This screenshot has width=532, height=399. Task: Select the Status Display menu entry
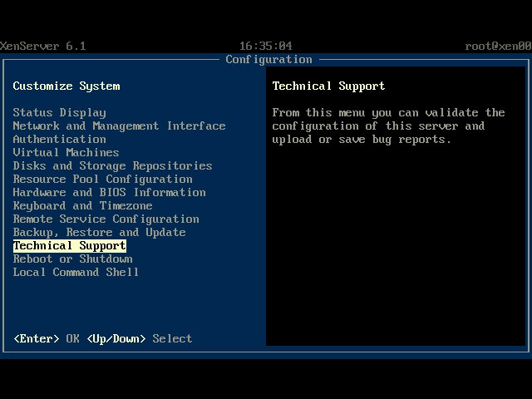pos(59,113)
